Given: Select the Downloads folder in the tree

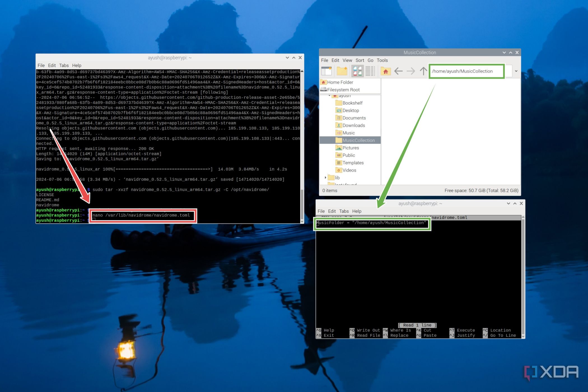Looking at the screenshot, I should click(x=353, y=125).
